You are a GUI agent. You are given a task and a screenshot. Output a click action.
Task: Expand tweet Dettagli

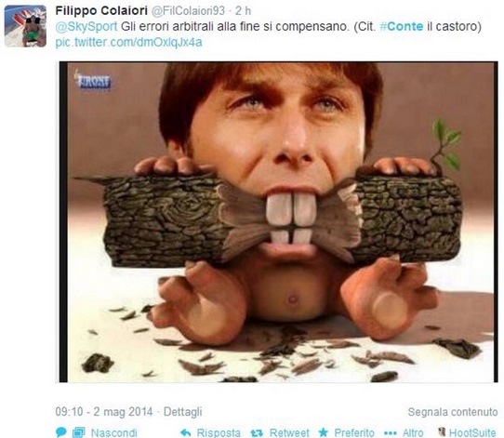[182, 412]
